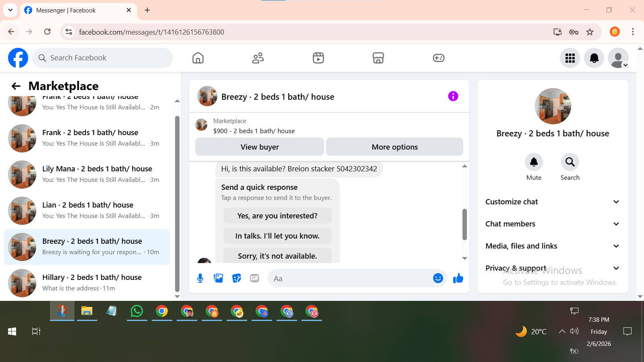
Task: Click the View buyer button
Action: 260,147
